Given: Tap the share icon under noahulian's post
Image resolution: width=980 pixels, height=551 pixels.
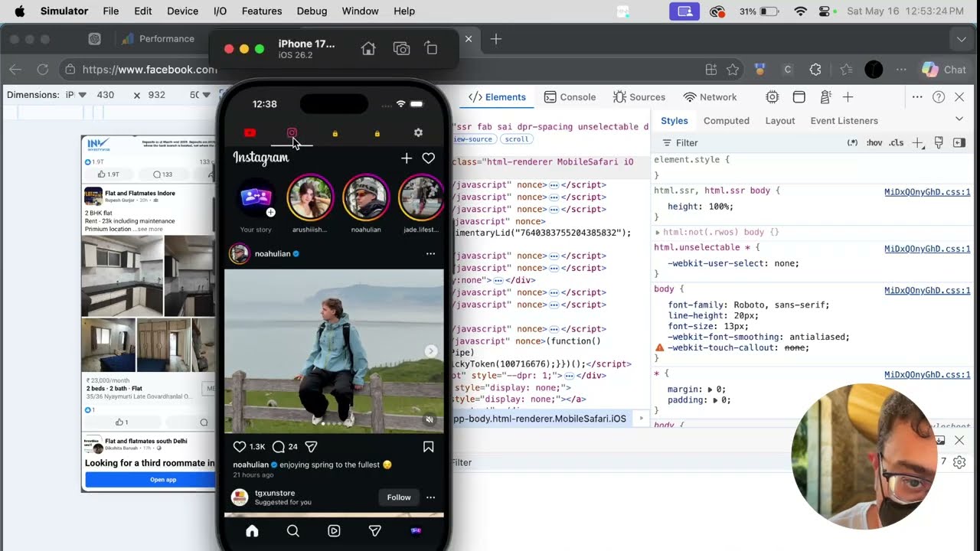Looking at the screenshot, I should tap(311, 447).
